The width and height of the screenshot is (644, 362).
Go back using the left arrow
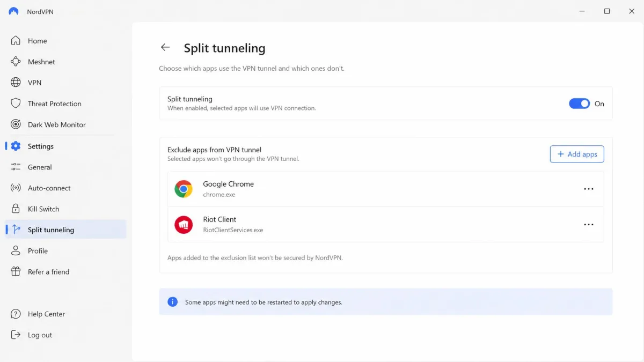pyautogui.click(x=165, y=47)
